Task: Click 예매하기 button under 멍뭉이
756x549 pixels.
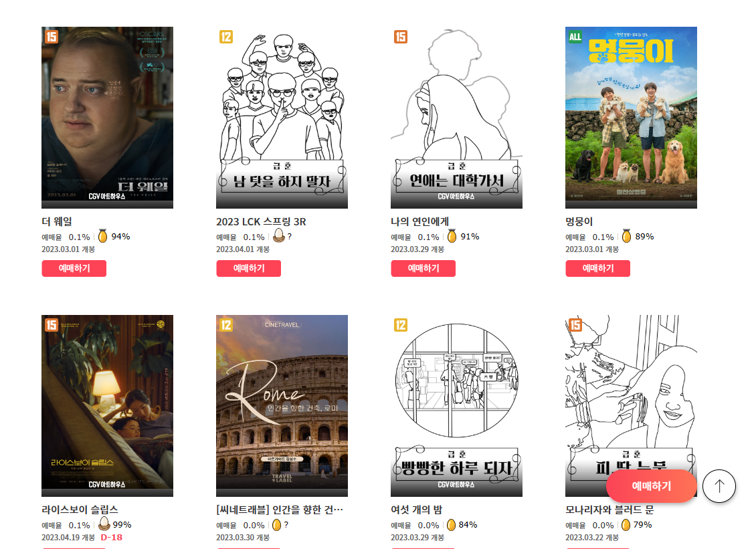Action: coord(598,268)
